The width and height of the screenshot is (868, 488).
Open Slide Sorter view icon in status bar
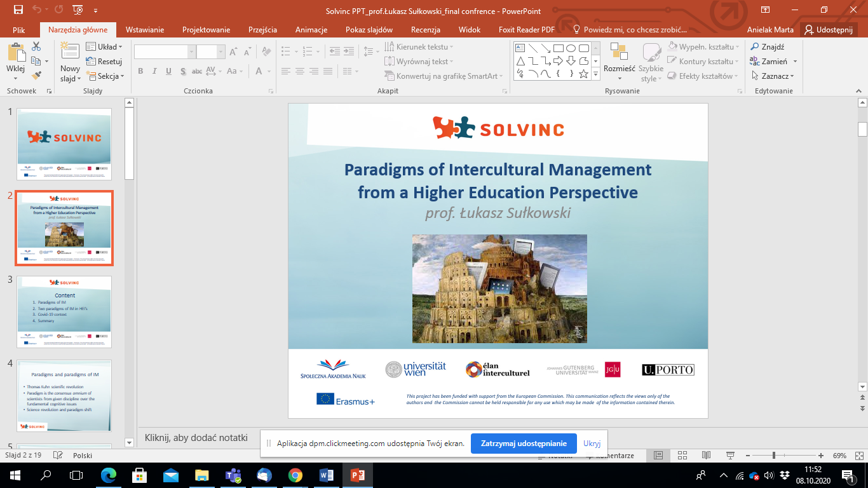click(682, 456)
